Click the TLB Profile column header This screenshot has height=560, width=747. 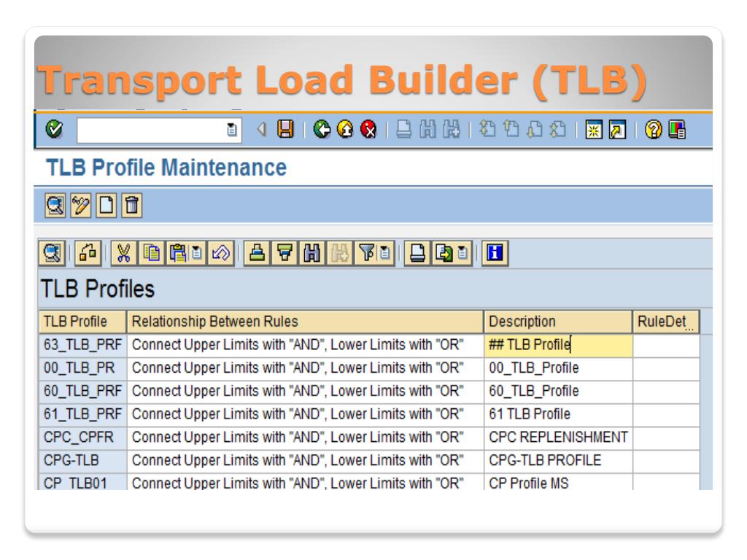pyautogui.click(x=83, y=322)
